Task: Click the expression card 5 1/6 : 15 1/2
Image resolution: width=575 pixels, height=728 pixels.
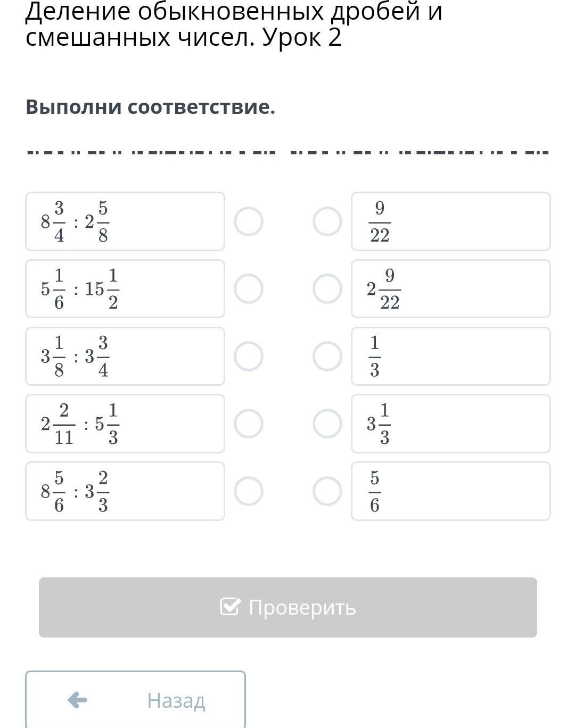Action: 125,289
